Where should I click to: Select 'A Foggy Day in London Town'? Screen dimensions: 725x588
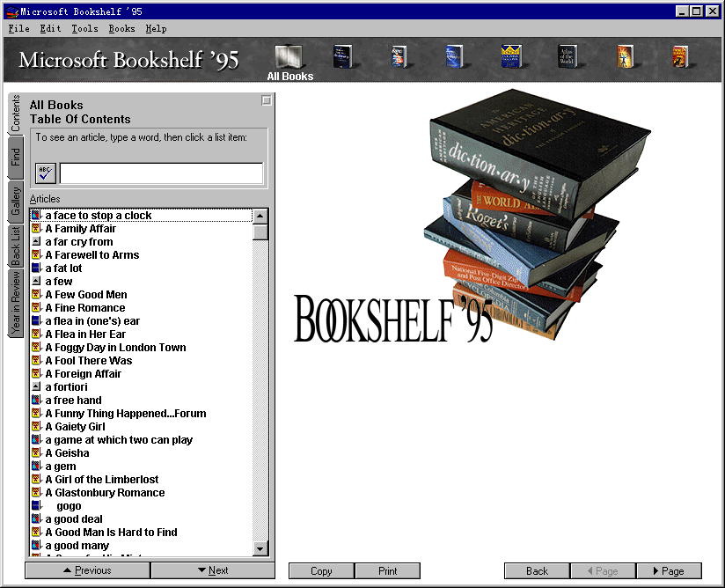[115, 347]
